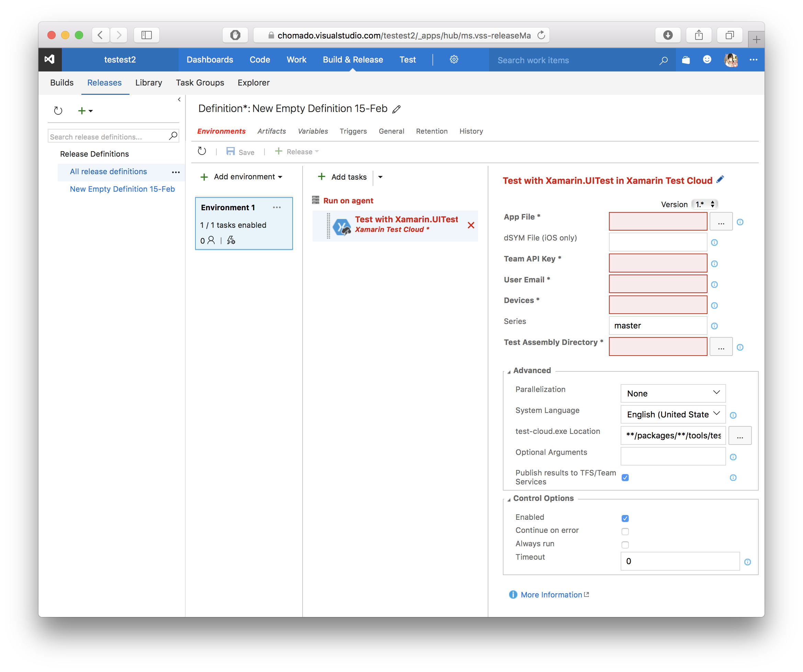This screenshot has width=803, height=672.
Task: Click the User Email input field
Action: pyautogui.click(x=658, y=284)
